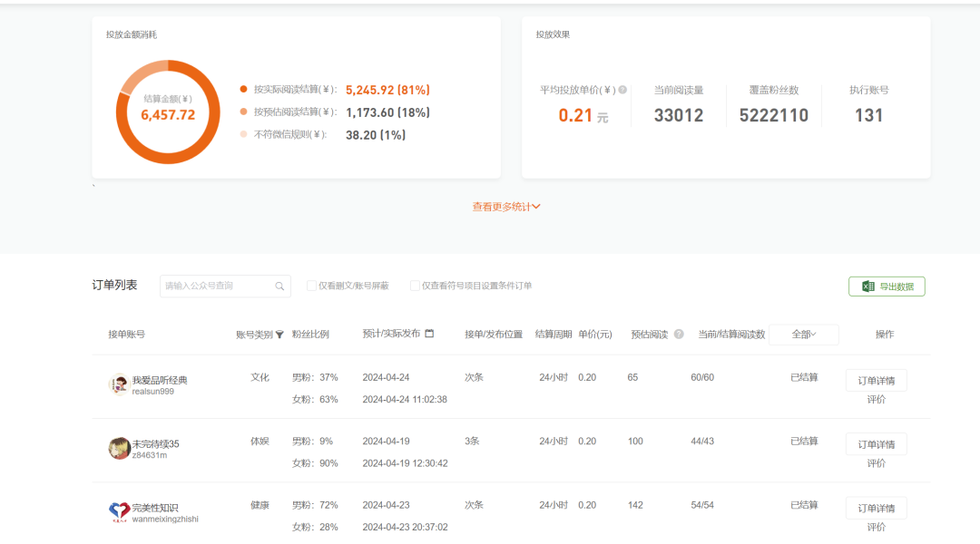
Task: Click the 2024-04-19 12:30:42 publish time
Action: (405, 463)
